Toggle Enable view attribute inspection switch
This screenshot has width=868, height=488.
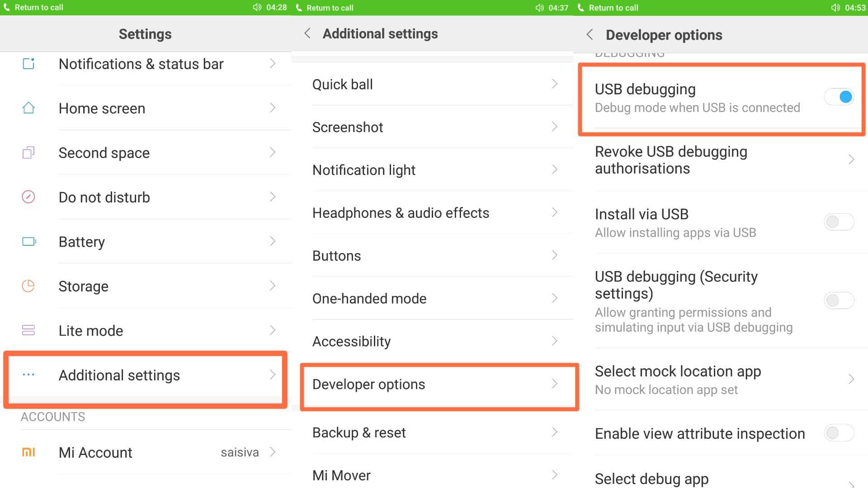(x=839, y=433)
